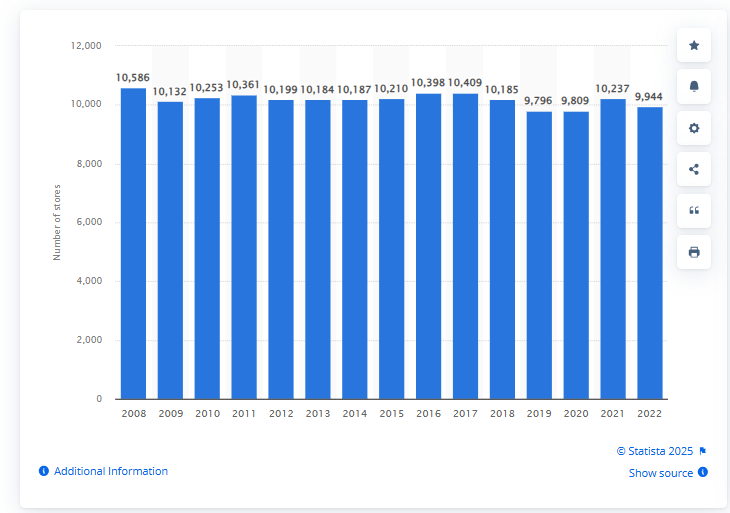The image size is (730, 513).
Task: Click the 6,000 y-axis label
Action: pos(89,222)
